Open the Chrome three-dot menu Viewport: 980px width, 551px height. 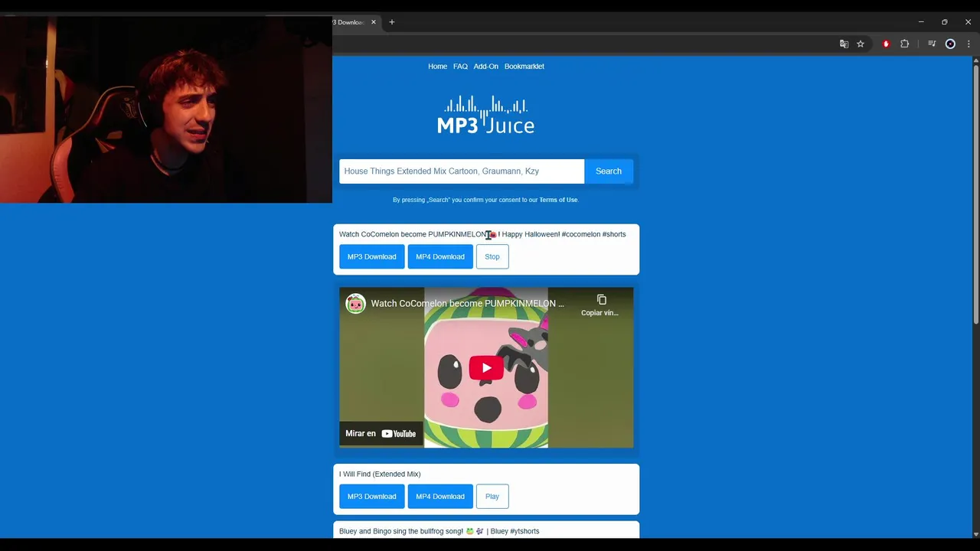pos(969,44)
